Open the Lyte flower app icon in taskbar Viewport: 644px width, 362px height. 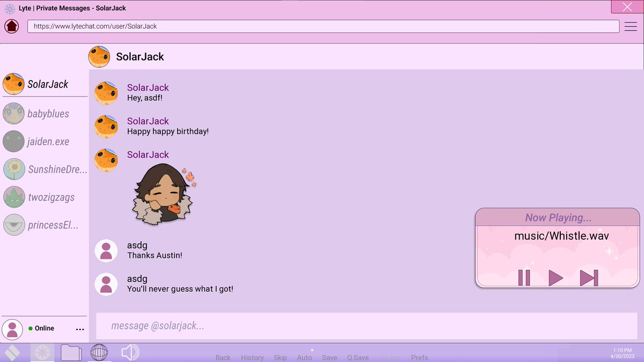(42, 352)
